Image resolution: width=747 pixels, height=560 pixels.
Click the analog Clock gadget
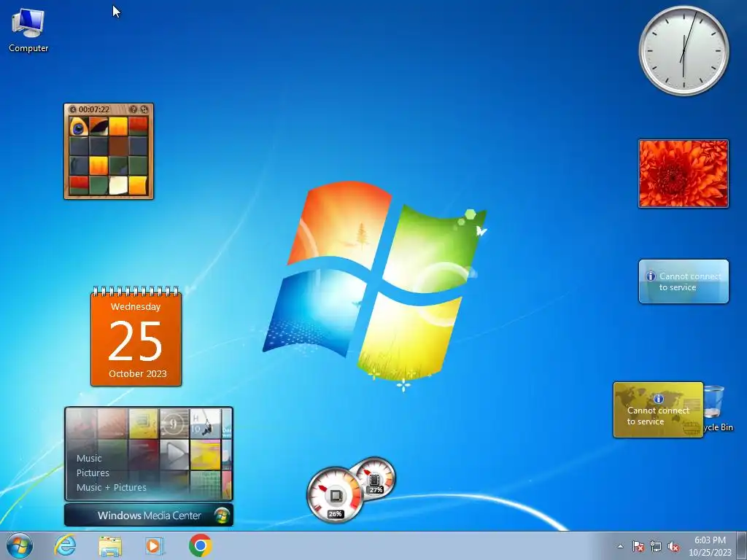tap(684, 50)
